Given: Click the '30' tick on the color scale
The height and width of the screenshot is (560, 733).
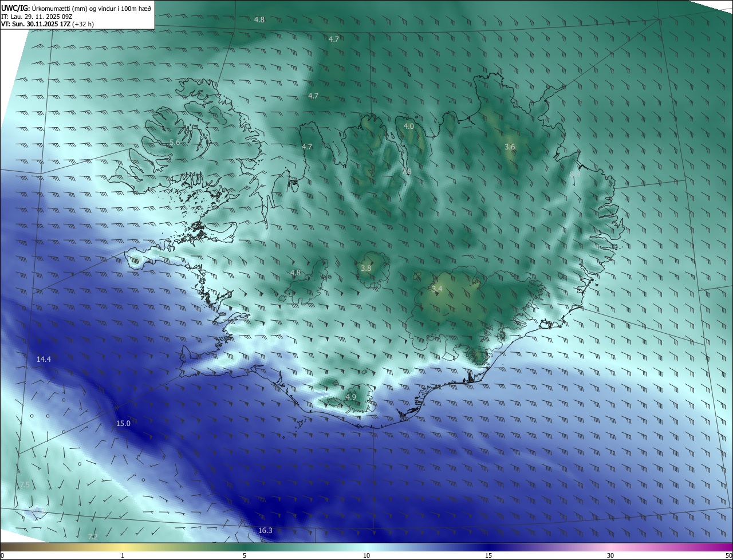Looking at the screenshot, I should pos(610,555).
